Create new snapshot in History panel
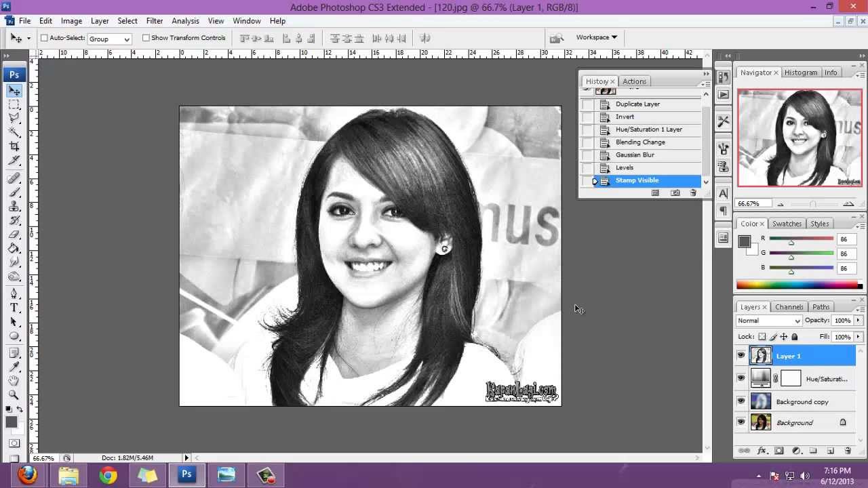Viewport: 868px width, 488px height. 675,193
